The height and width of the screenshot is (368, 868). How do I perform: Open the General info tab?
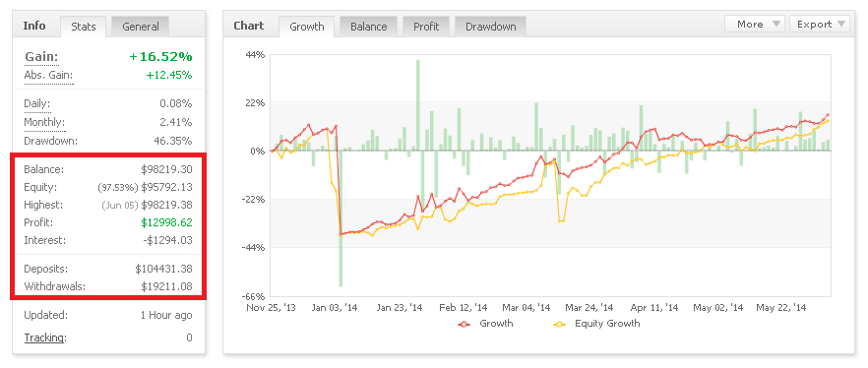(141, 27)
